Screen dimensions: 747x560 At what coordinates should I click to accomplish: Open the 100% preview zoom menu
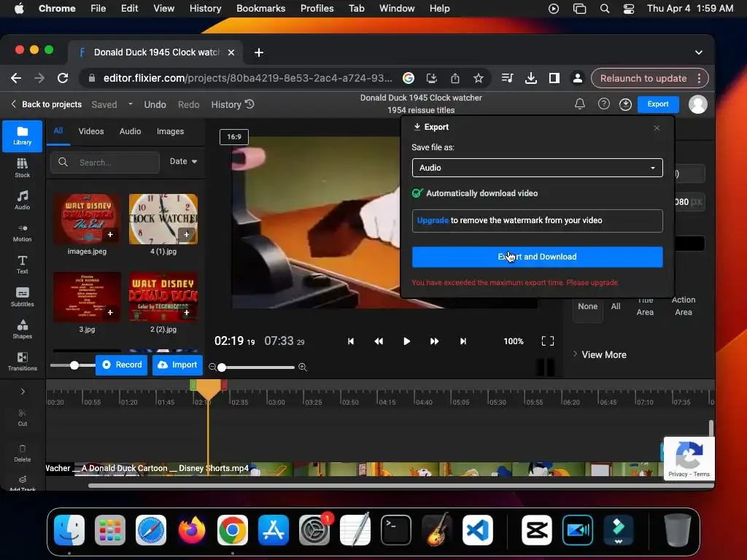coord(514,341)
